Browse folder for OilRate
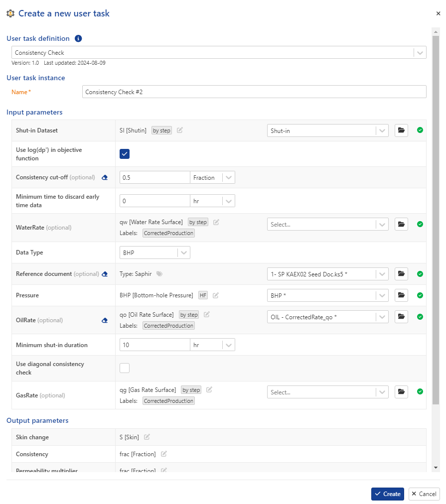 click(401, 317)
